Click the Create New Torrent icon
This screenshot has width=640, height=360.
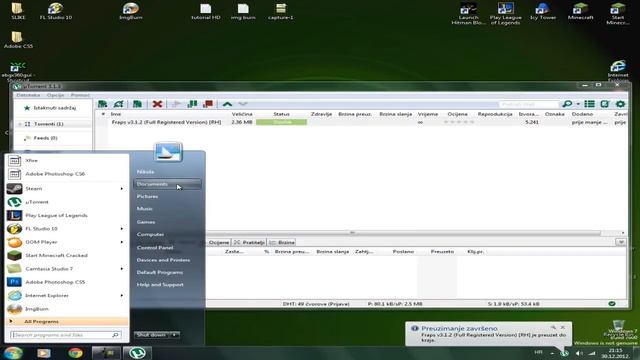coord(138,104)
